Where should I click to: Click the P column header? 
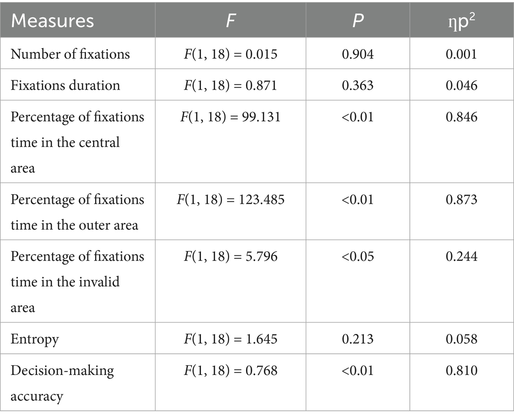point(358,20)
